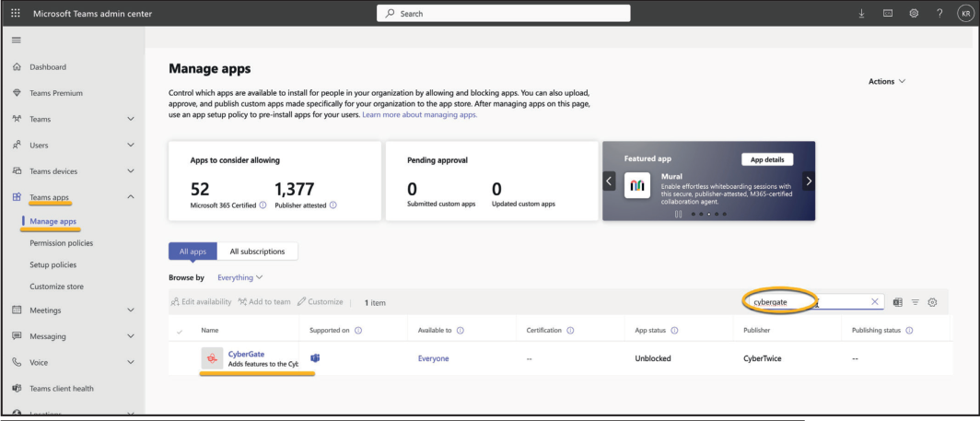Toggle the select-all checkmark in table header

click(x=179, y=330)
